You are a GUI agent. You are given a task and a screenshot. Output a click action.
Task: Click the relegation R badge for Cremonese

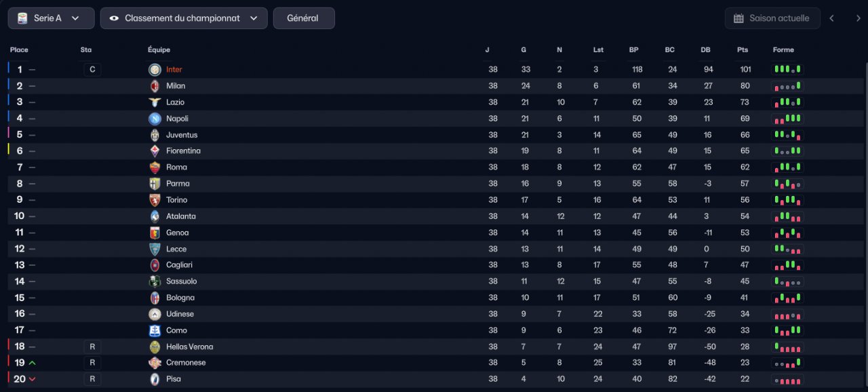click(x=92, y=363)
